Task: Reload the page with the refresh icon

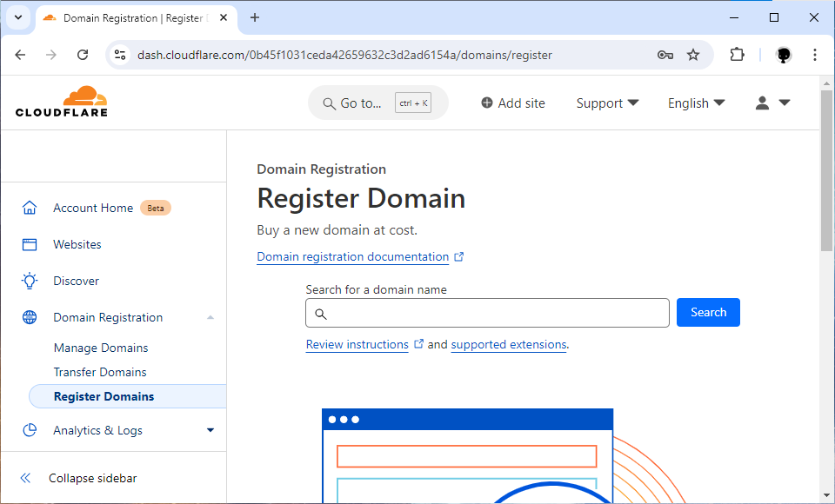Action: [x=83, y=55]
